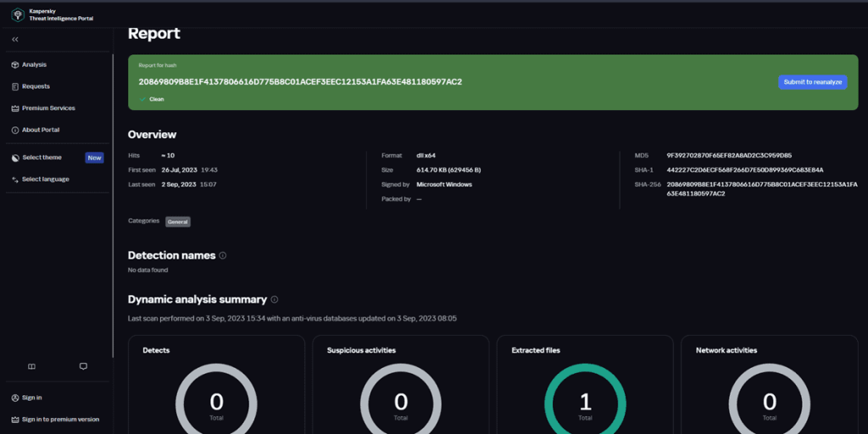Click the Submit to reanalyze button
This screenshot has width=868, height=434.
[x=813, y=82]
